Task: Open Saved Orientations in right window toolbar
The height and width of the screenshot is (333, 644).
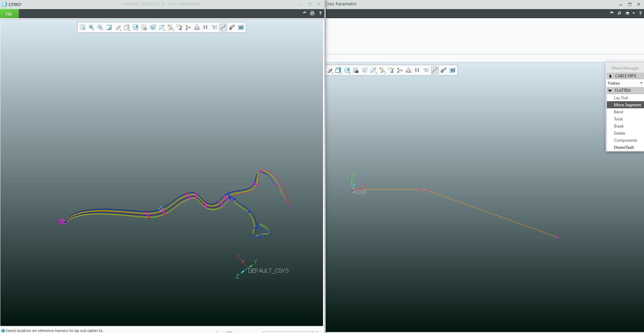Action: click(x=347, y=70)
